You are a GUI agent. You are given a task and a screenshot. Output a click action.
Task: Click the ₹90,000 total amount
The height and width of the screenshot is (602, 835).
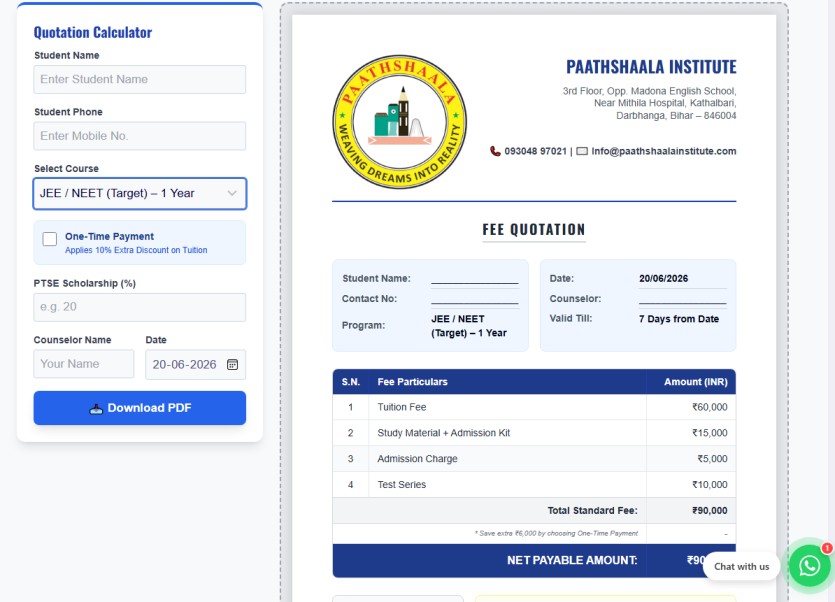[x=709, y=510]
